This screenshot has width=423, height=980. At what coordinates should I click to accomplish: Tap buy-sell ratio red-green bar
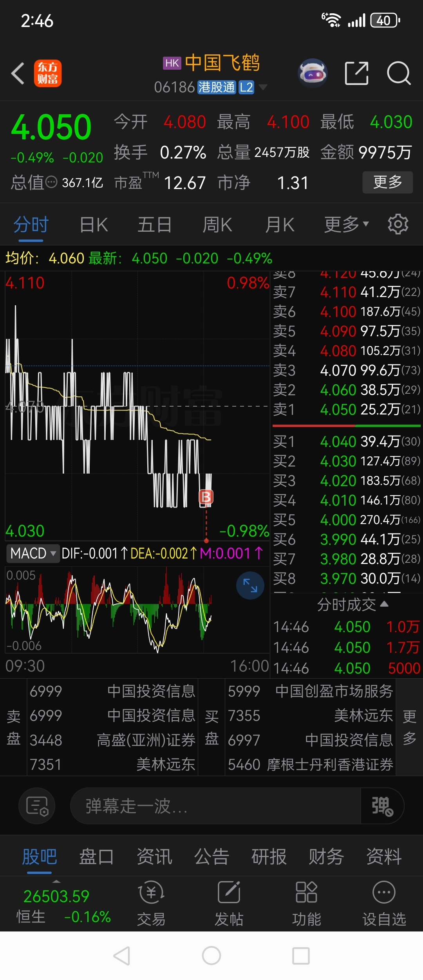[x=347, y=425]
